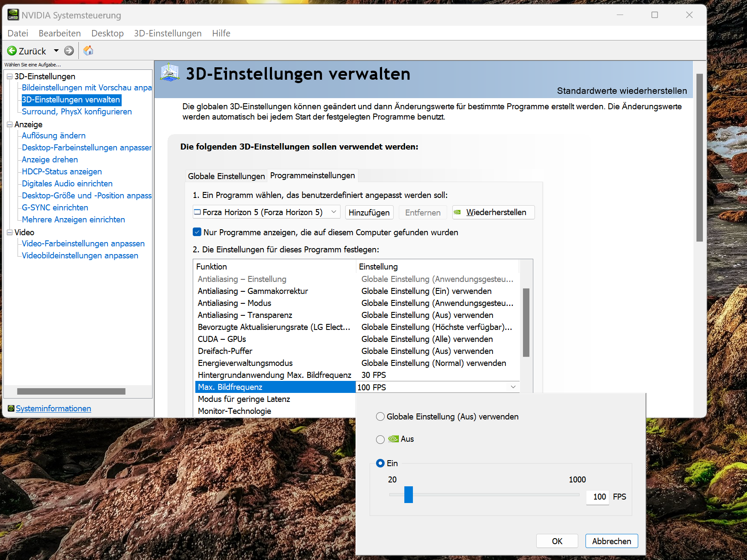Click the main panel vertical scrollbar
Viewport: 747px width, 560px height.
click(699, 158)
